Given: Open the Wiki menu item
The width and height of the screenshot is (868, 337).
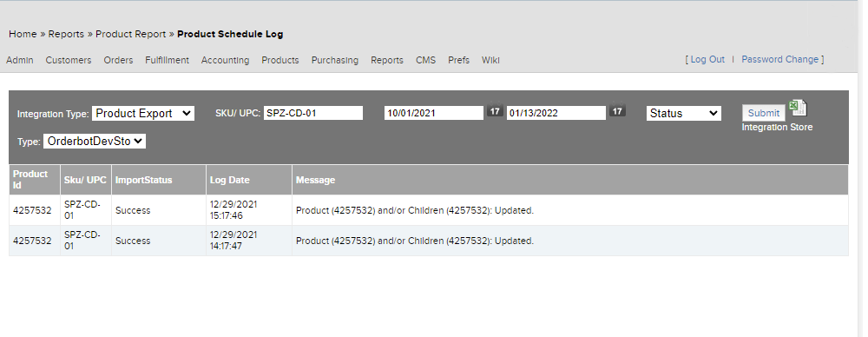Looking at the screenshot, I should pyautogui.click(x=490, y=61).
